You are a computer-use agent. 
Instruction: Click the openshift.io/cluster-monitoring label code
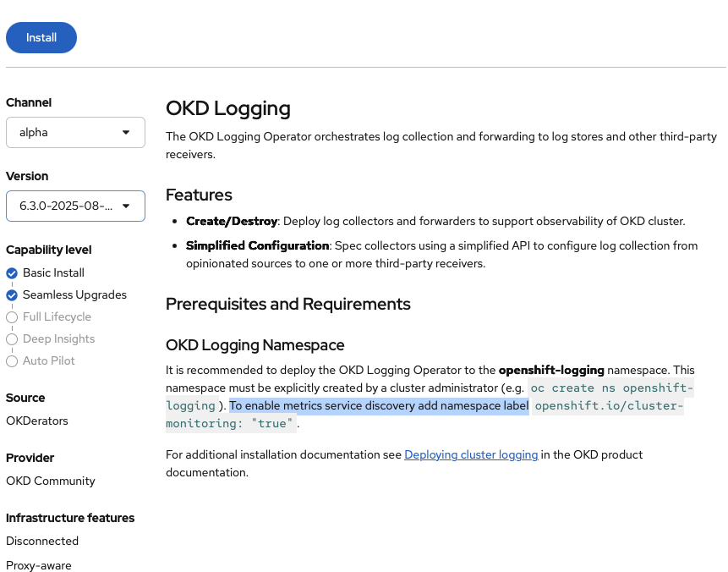[609, 406]
